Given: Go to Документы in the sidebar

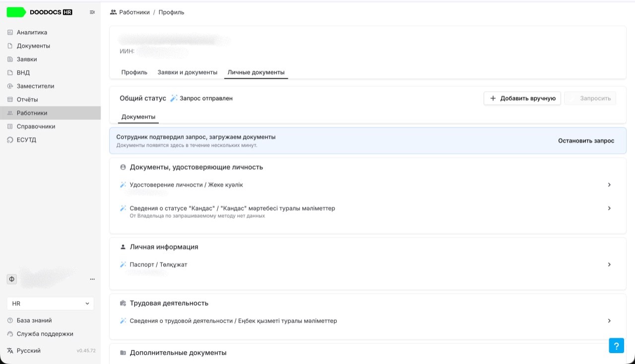Looking at the screenshot, I should [x=33, y=46].
